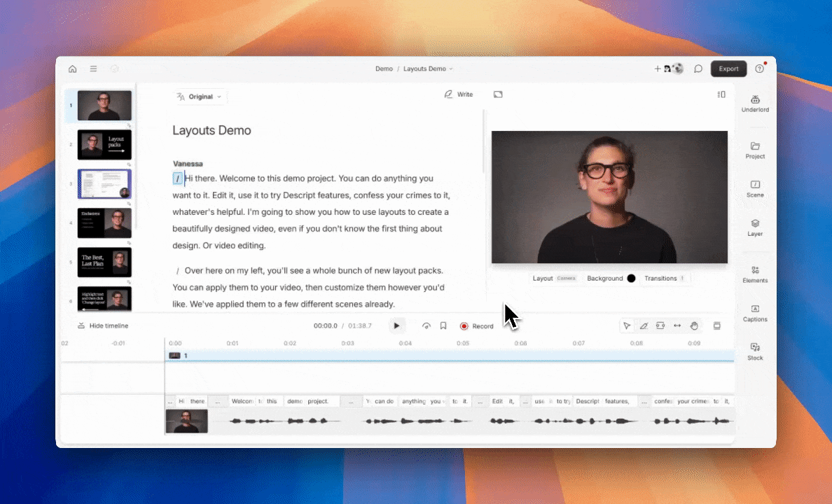Screen dimensions: 832x504
Task: Click the 'anything' word in timeline
Action: 414,401
